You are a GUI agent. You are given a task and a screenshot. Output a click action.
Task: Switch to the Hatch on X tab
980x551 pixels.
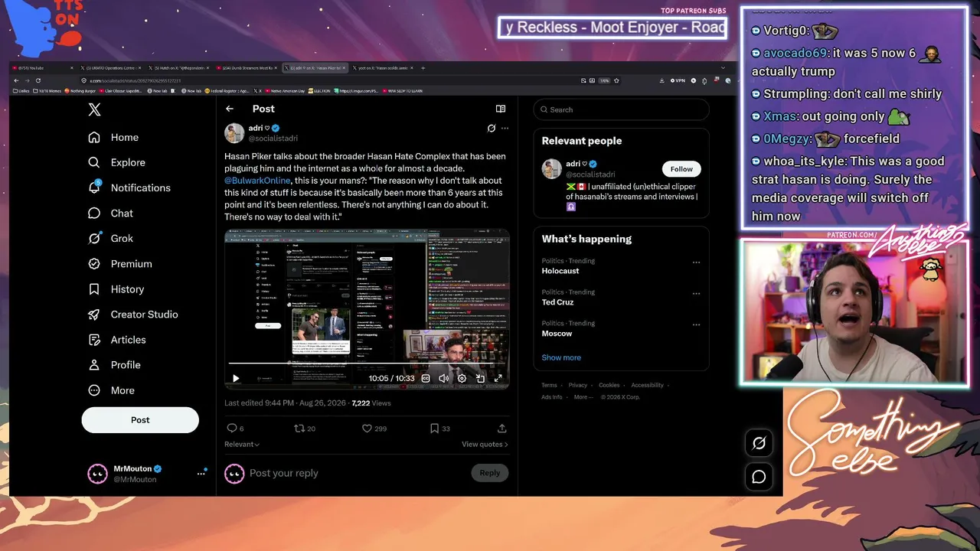click(x=179, y=68)
